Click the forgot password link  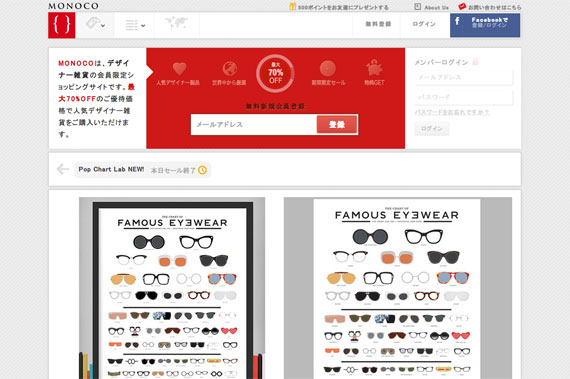(452, 112)
